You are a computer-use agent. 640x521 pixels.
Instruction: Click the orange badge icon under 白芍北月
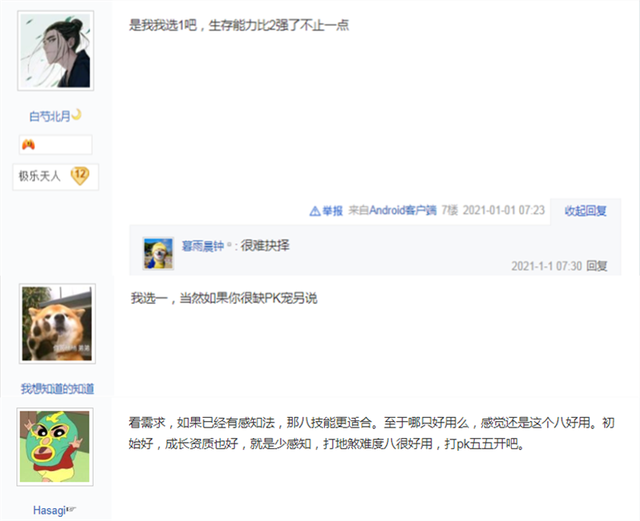(x=28, y=144)
